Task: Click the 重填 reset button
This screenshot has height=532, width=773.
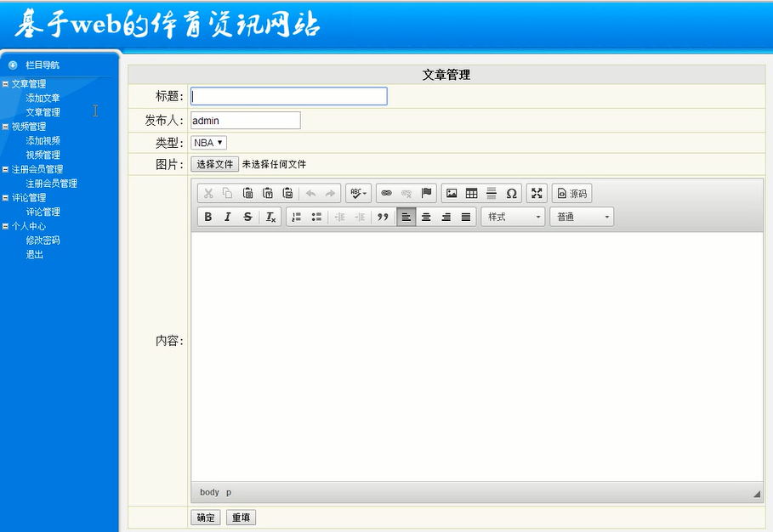Action: point(241,518)
